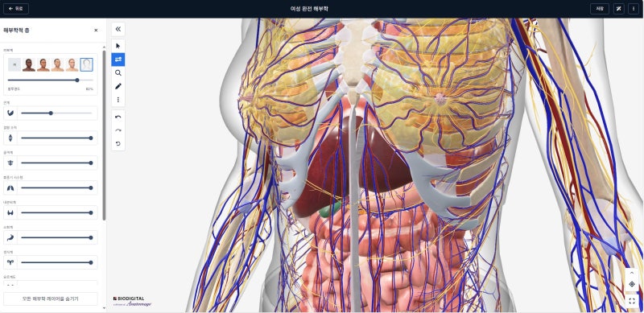Click hide all anatomy layers button
Viewport: 644px width, 313px height.
[x=51, y=299]
